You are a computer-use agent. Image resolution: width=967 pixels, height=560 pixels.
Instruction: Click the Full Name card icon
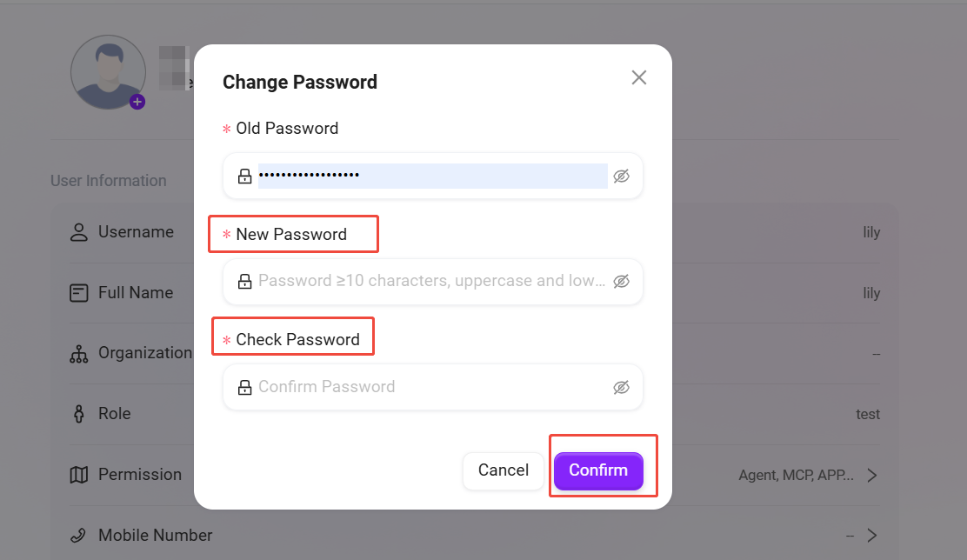(79, 293)
